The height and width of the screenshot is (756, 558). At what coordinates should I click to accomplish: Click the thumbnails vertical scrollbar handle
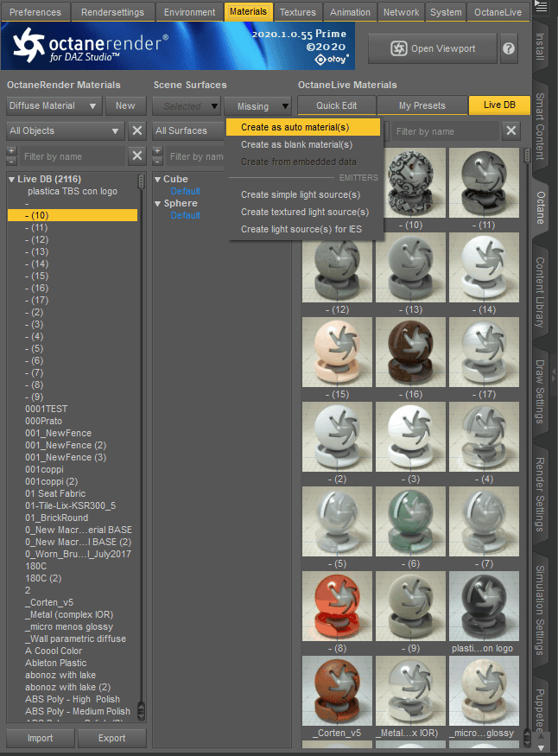pos(527,156)
